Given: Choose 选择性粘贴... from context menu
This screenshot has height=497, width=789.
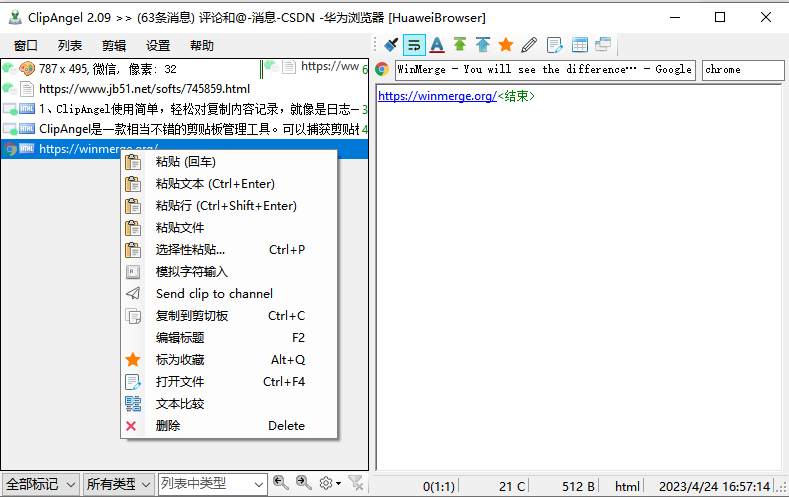Looking at the screenshot, I should pyautogui.click(x=229, y=250).
